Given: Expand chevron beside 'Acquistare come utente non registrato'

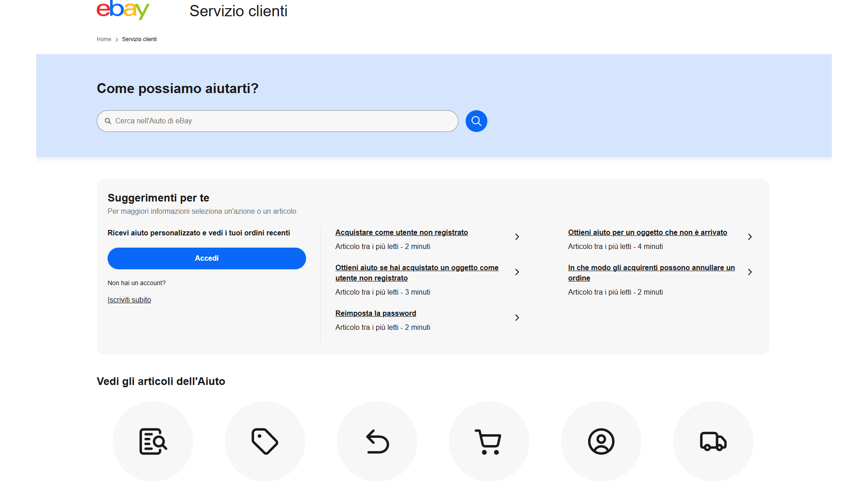Looking at the screenshot, I should 517,237.
